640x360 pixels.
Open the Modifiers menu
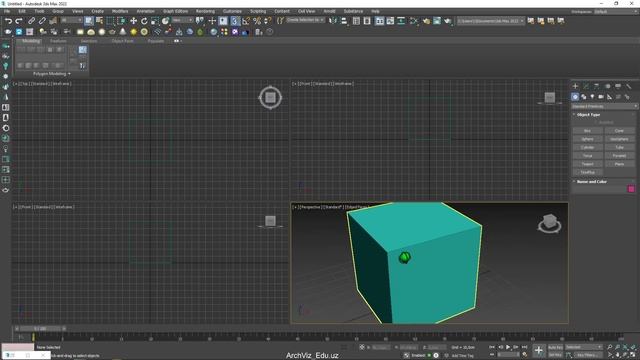click(120, 11)
